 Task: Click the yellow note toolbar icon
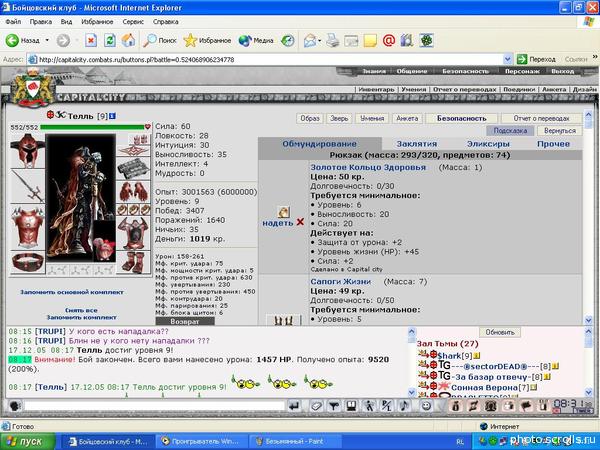370,41
